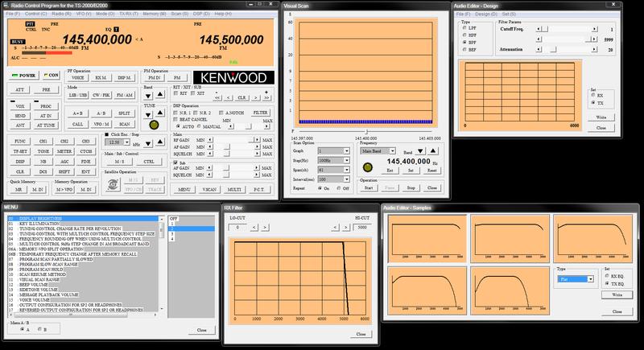This screenshot has height=350, width=644.
Task: Click Band down arrow in Visual Scan
Action: pos(420,151)
